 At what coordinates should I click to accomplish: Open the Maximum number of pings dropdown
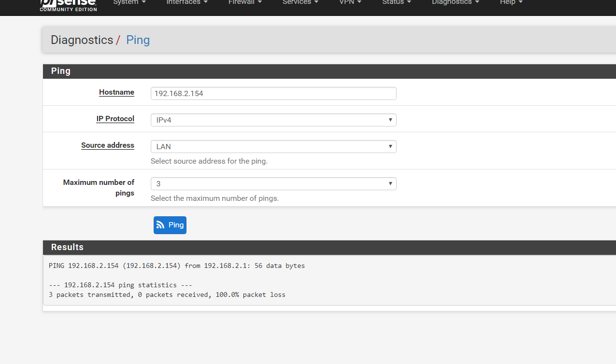[x=273, y=184]
